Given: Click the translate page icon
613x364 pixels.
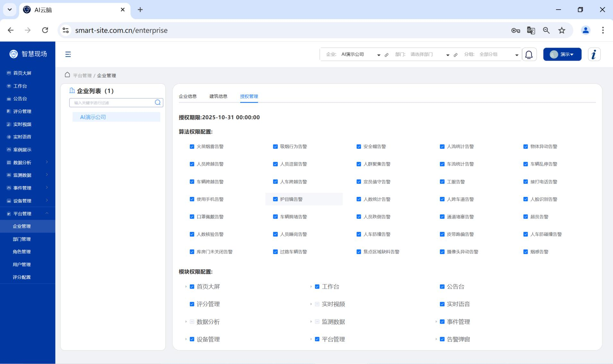Looking at the screenshot, I should pos(531,30).
